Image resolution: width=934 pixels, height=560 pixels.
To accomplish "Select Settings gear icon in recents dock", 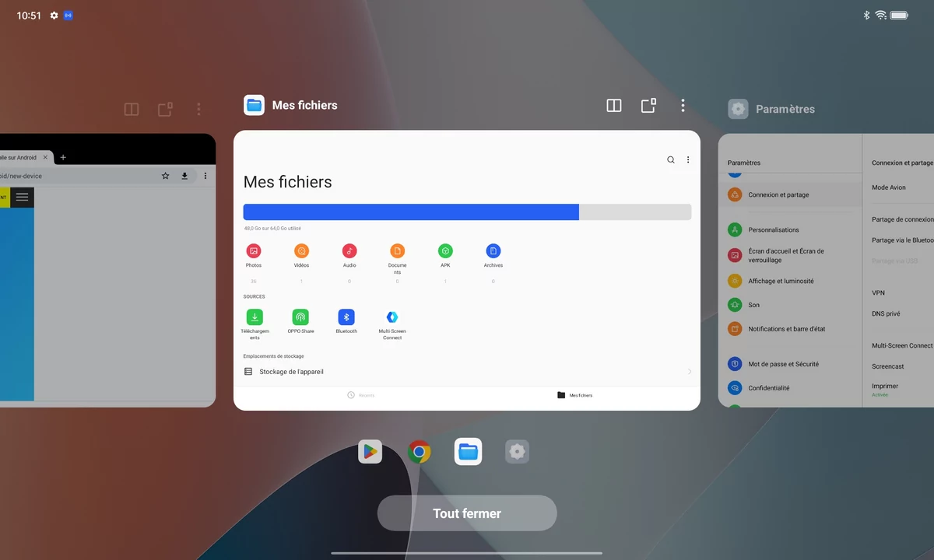I will 517,451.
